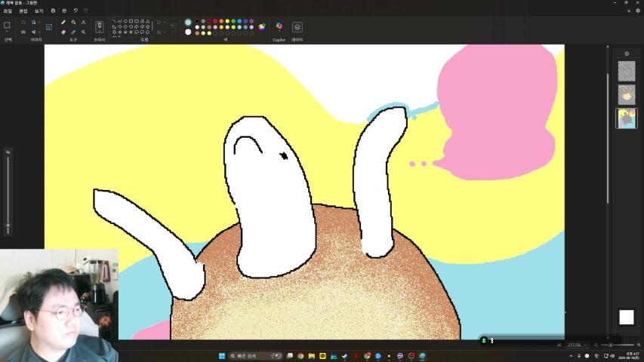Pick the Oval shape
This screenshot has height=362, width=644.
125,21
